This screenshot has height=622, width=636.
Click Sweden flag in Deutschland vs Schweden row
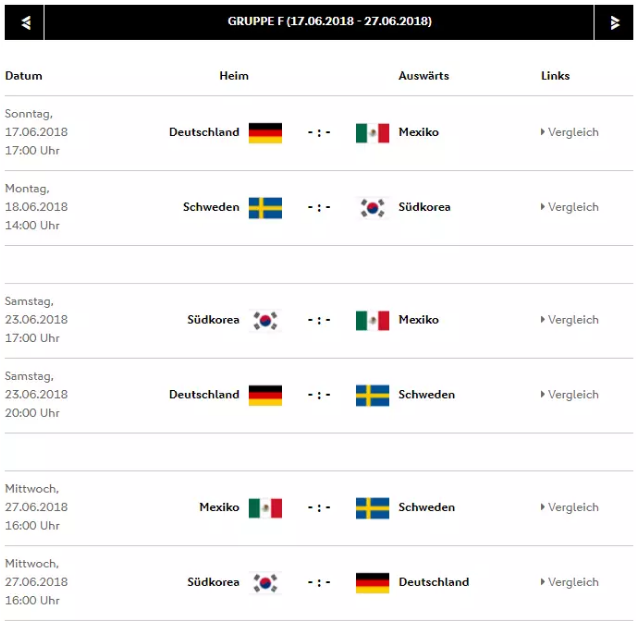(372, 395)
